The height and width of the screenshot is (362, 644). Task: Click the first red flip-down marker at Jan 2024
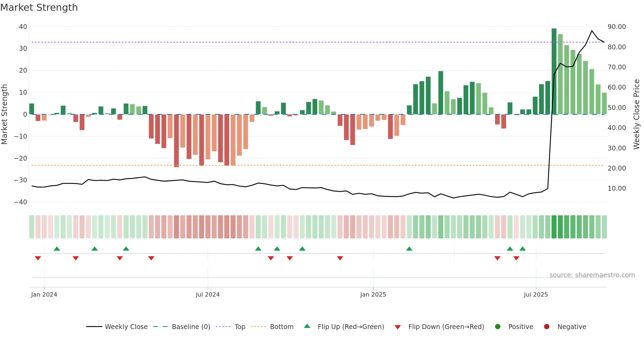click(38, 258)
